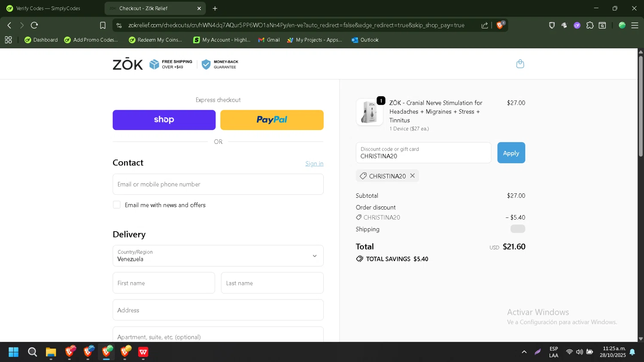644x362 pixels.
Task: Go back with the browser back arrow
Action: coord(9,25)
